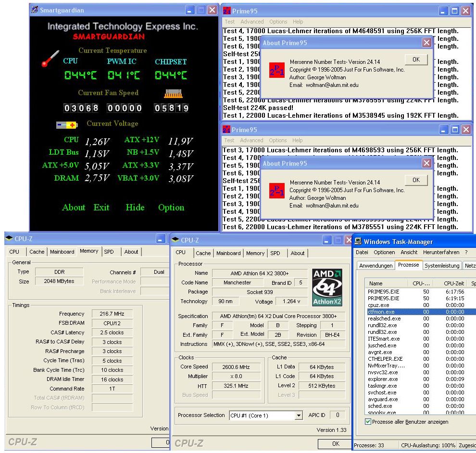
Task: Click the CPU fan speed counter 03068
Action: pyautogui.click(x=81, y=108)
